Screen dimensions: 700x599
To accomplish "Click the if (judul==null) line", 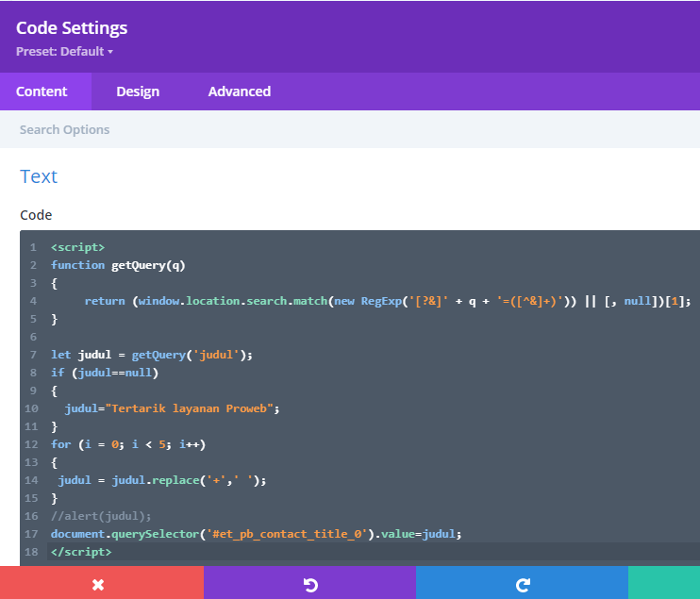I will click(x=105, y=373).
